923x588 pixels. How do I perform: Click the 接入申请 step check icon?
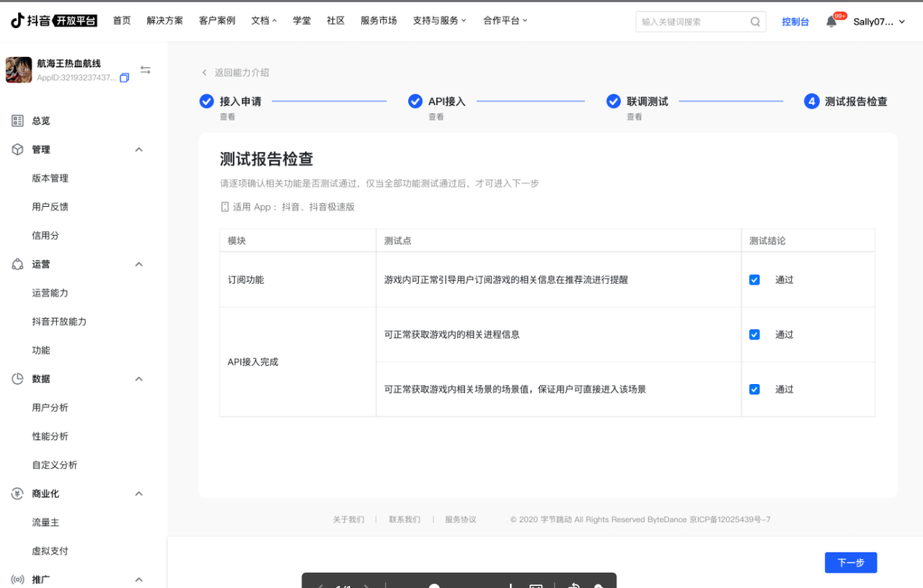click(x=206, y=101)
